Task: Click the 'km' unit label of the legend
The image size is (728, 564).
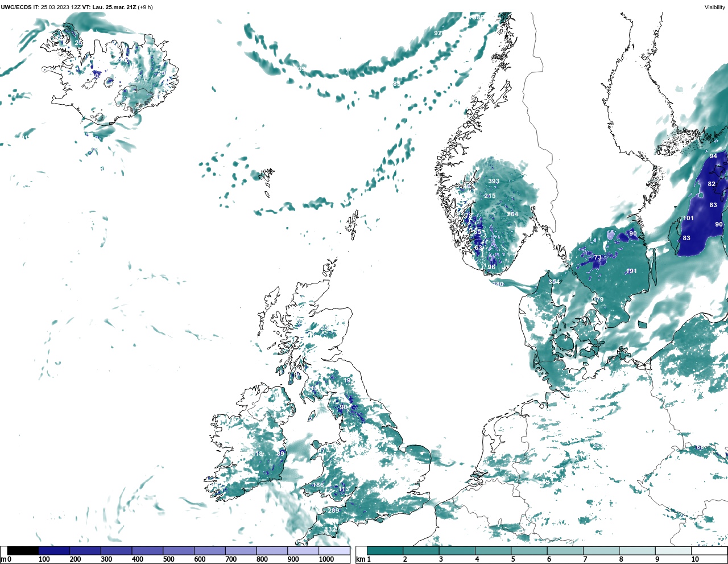Action: click(360, 559)
